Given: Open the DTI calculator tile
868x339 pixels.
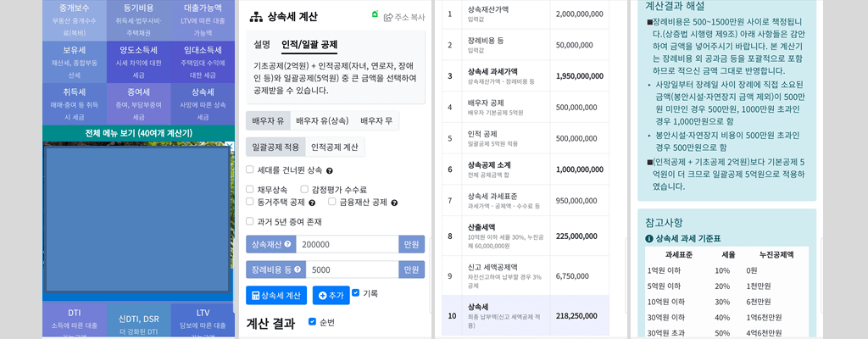Looking at the screenshot, I should pos(75,320).
